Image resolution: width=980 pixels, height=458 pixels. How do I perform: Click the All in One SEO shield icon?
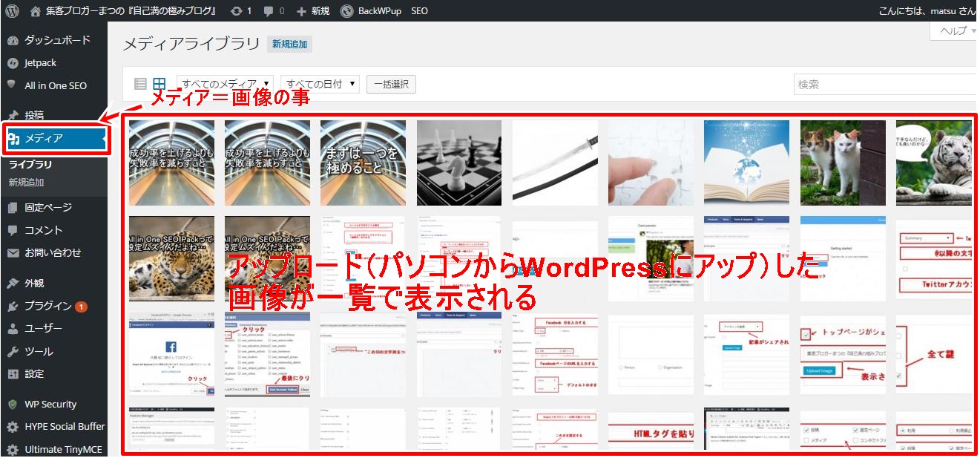coord(12,85)
